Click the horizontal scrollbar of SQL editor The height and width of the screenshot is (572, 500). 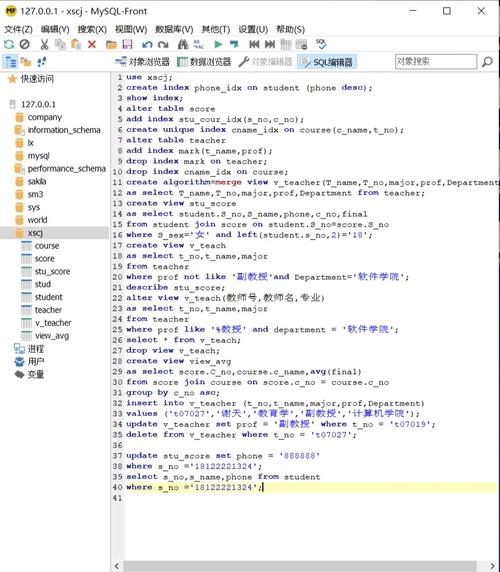[300, 566]
